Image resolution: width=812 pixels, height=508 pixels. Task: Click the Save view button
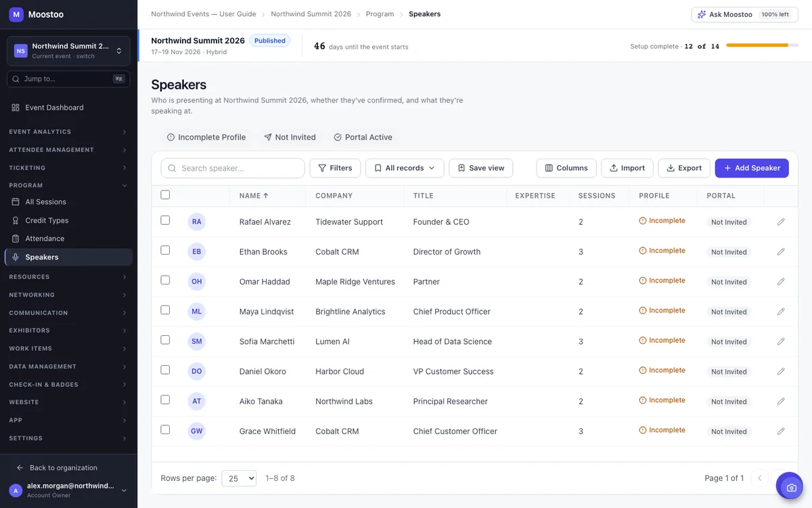click(481, 168)
